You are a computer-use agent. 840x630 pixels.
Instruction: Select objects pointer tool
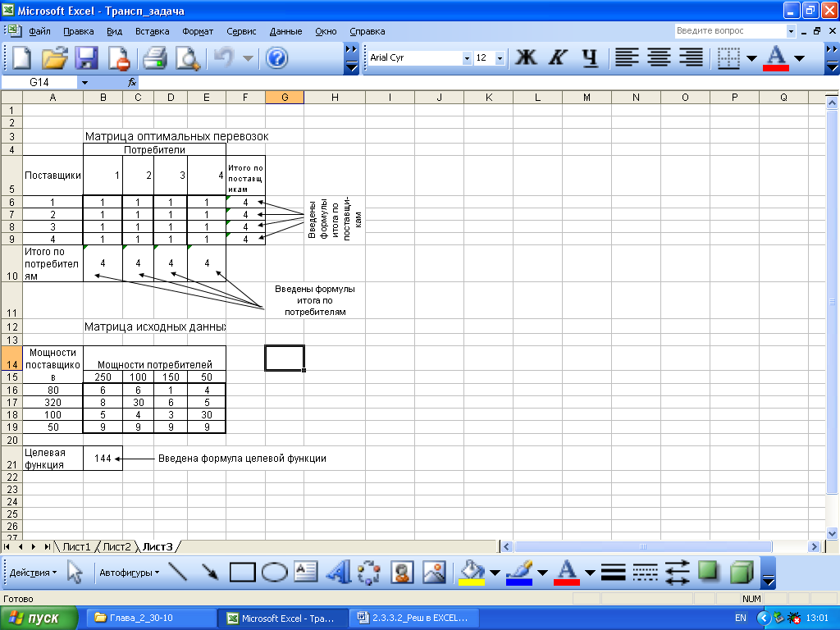click(x=75, y=572)
